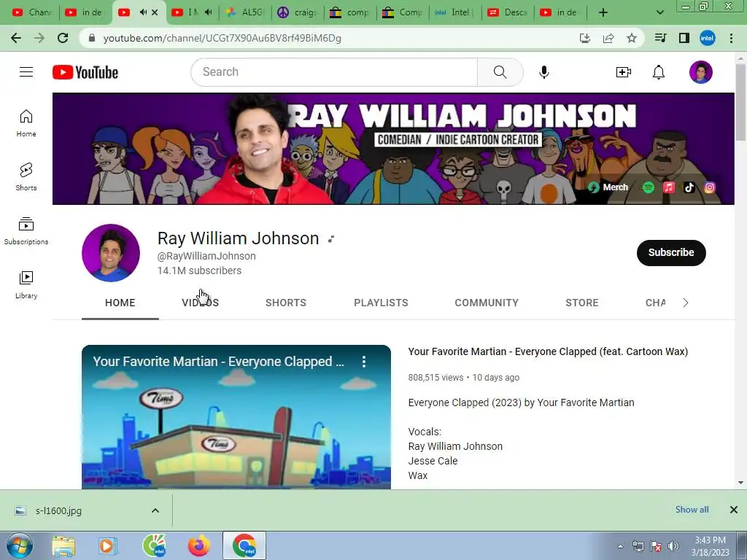Go to Home in sidebar
This screenshot has height=560, width=747.
click(x=26, y=123)
